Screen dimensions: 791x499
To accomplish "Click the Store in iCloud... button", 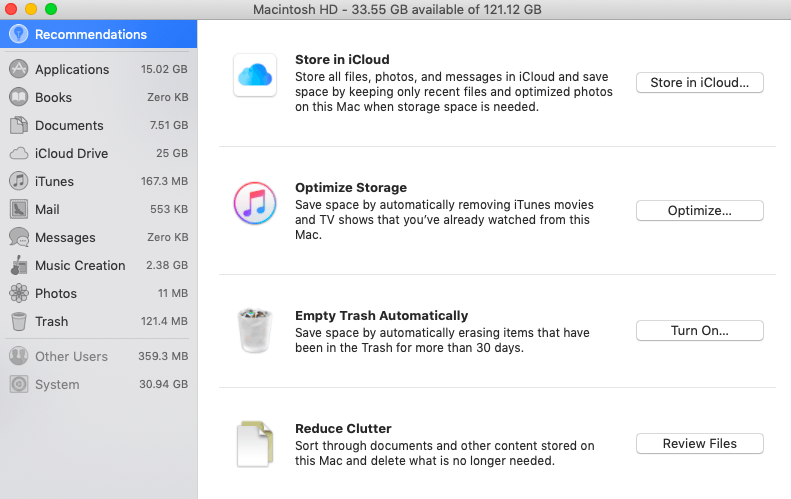I will coord(700,83).
